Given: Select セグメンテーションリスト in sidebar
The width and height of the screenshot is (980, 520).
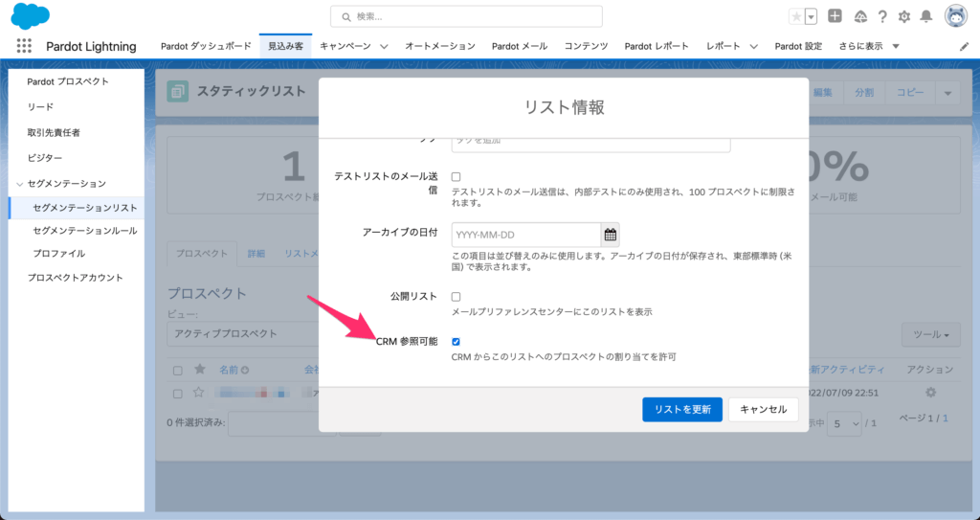Looking at the screenshot, I should tap(85, 208).
